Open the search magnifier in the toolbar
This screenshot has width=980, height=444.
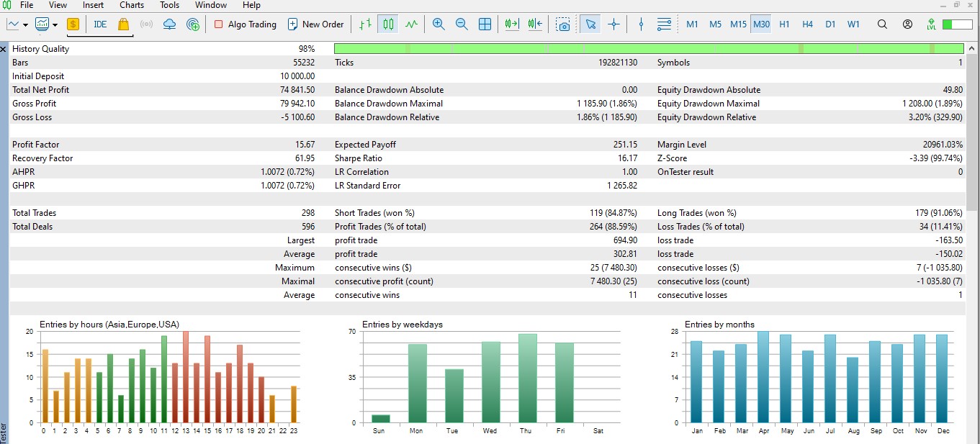[882, 24]
